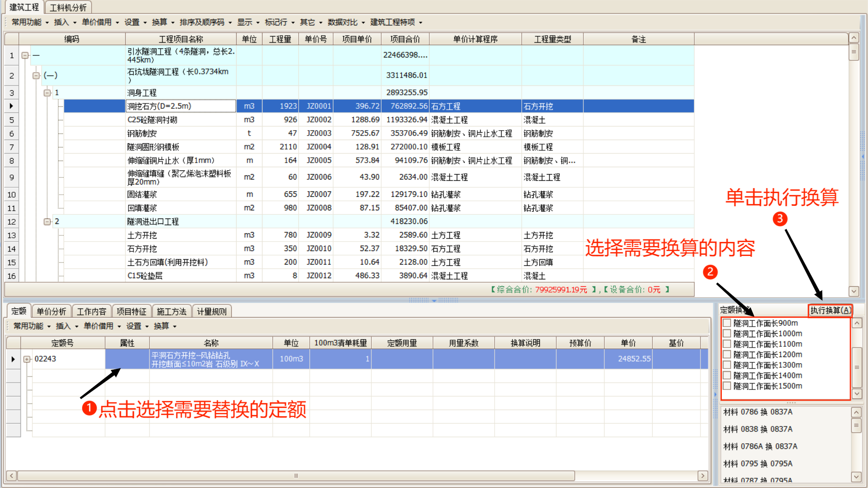Click main grid scrollbar up arrow
The width and height of the screenshot is (868, 488).
tap(854, 38)
